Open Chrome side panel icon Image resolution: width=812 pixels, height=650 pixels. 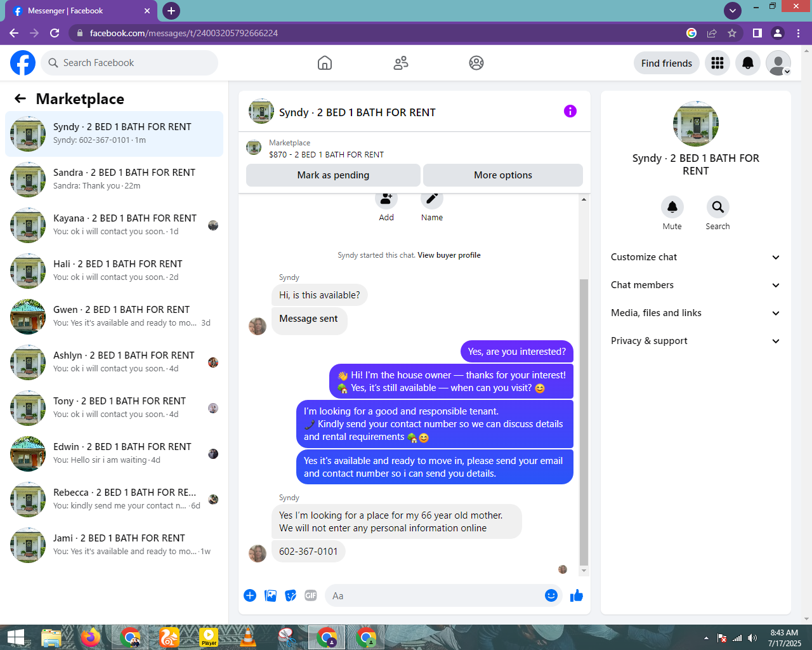(x=757, y=33)
